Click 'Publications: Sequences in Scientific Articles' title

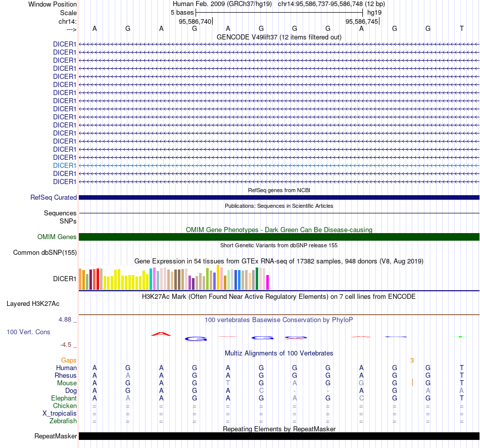pyautogui.click(x=279, y=206)
